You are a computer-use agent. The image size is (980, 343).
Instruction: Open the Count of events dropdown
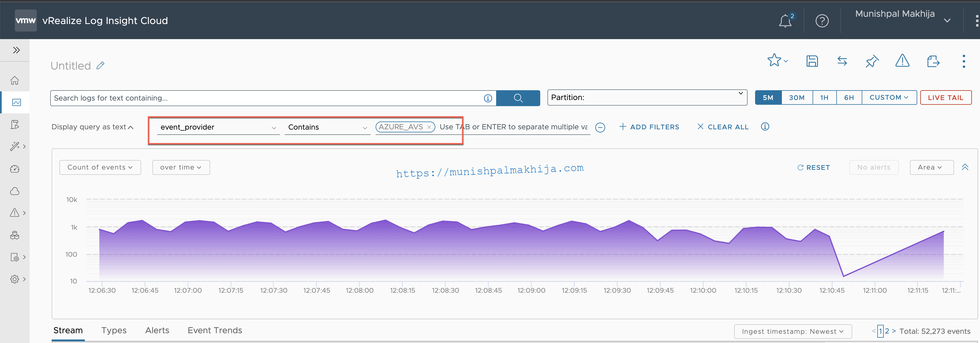coord(100,167)
